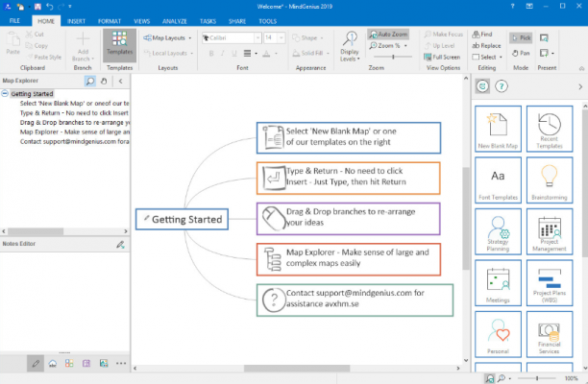
Task: Open the Calibri font name dropdown
Action: (x=258, y=37)
